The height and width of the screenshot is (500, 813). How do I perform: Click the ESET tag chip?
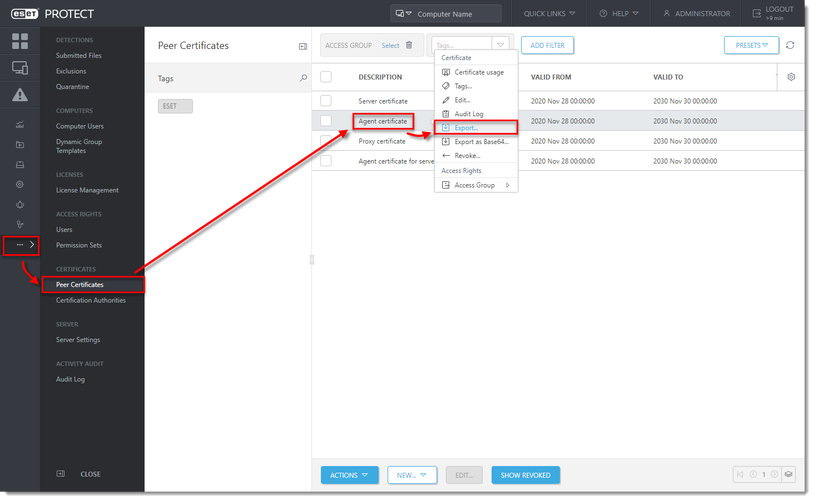(175, 106)
